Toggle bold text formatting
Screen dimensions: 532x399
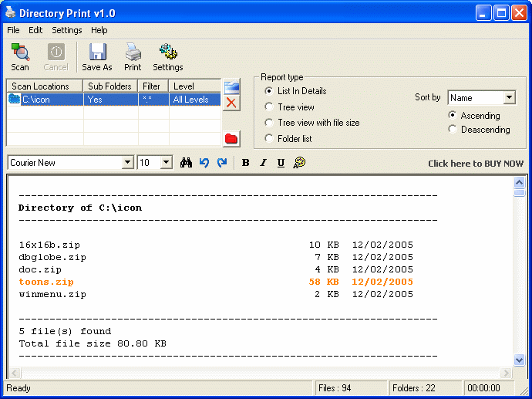[246, 163]
